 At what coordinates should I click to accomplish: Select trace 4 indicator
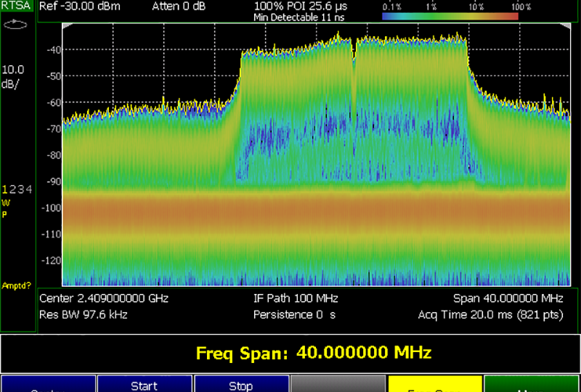coord(28,189)
